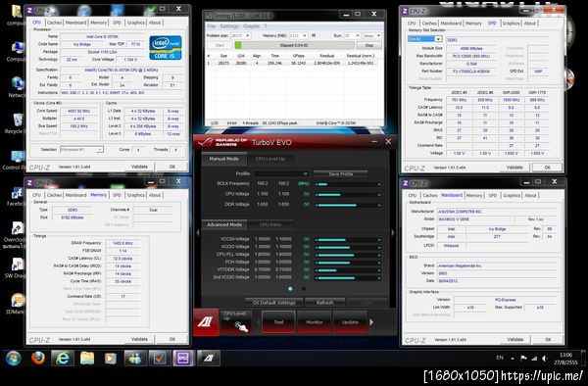This screenshot has width=588, height=386.
Task: Show hidden system tray icons arrow
Action: click(513, 359)
